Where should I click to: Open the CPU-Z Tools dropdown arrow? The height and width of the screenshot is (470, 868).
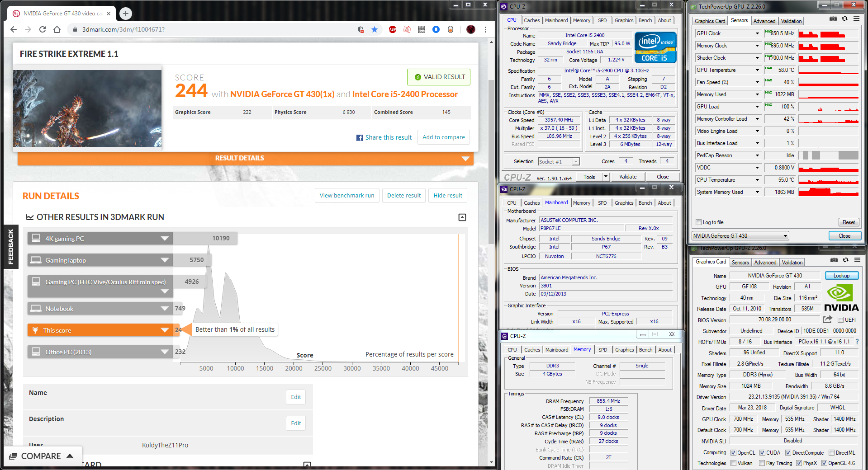tap(606, 177)
